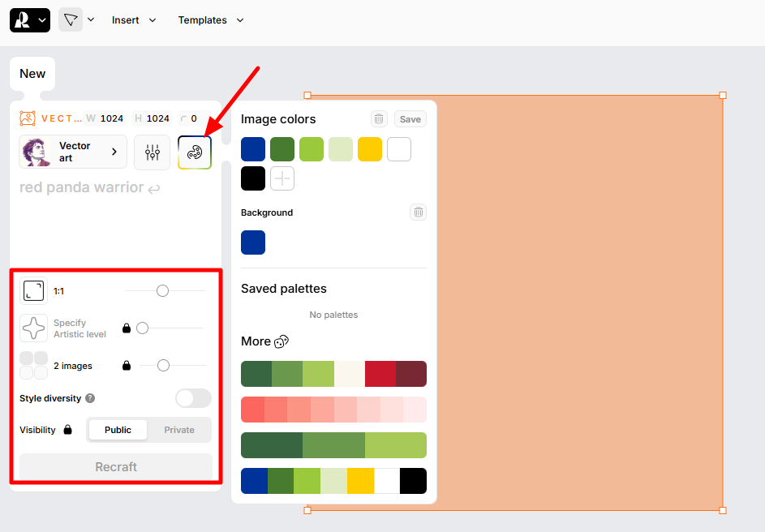Delete background color with trash icon
The height and width of the screenshot is (532, 765).
pyautogui.click(x=418, y=212)
